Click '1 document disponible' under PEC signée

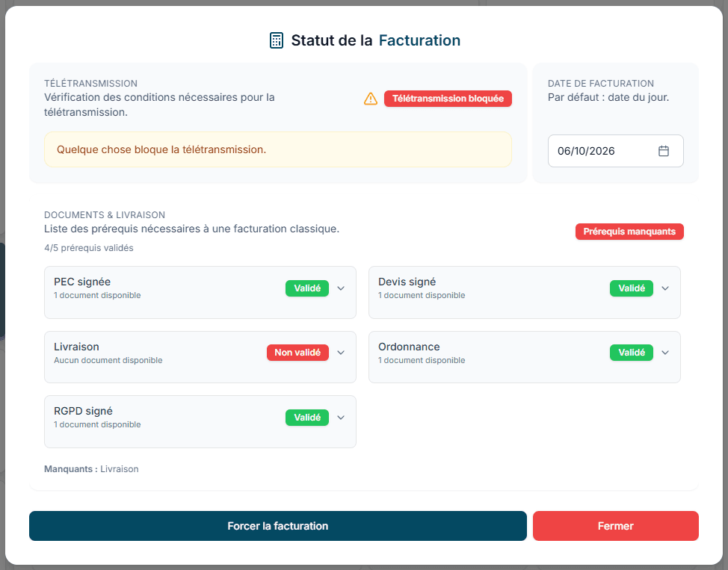[97, 295]
